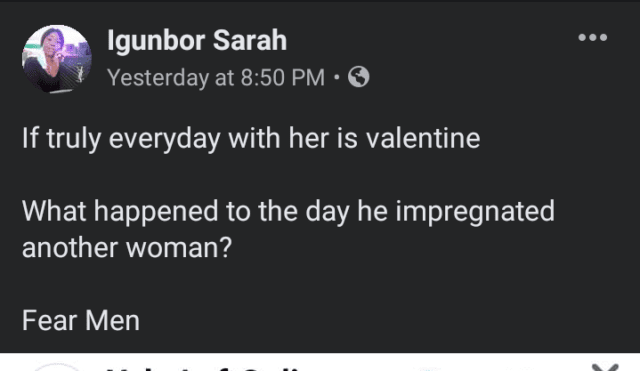
Task: Click the word 'valentine' in the post
Action: [423, 138]
